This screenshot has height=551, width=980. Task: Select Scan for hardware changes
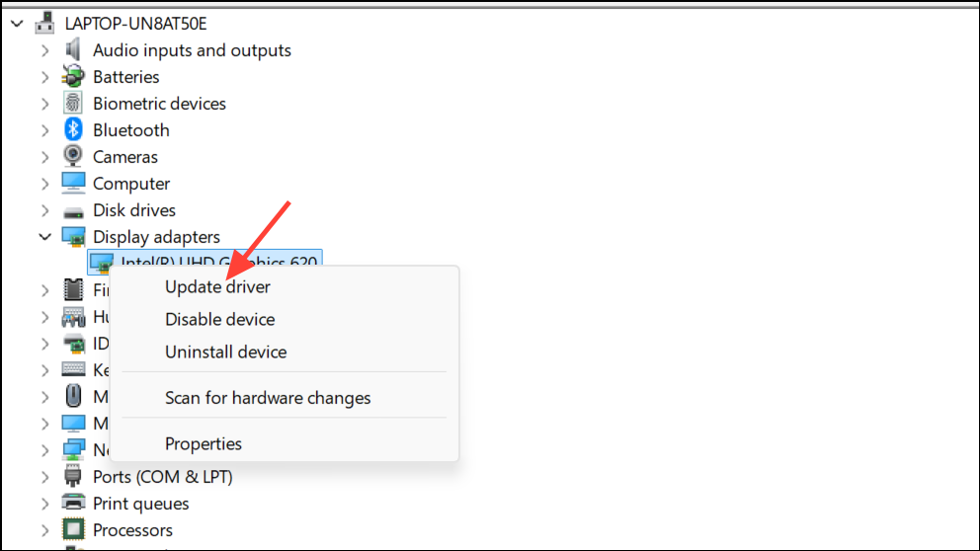click(x=268, y=398)
